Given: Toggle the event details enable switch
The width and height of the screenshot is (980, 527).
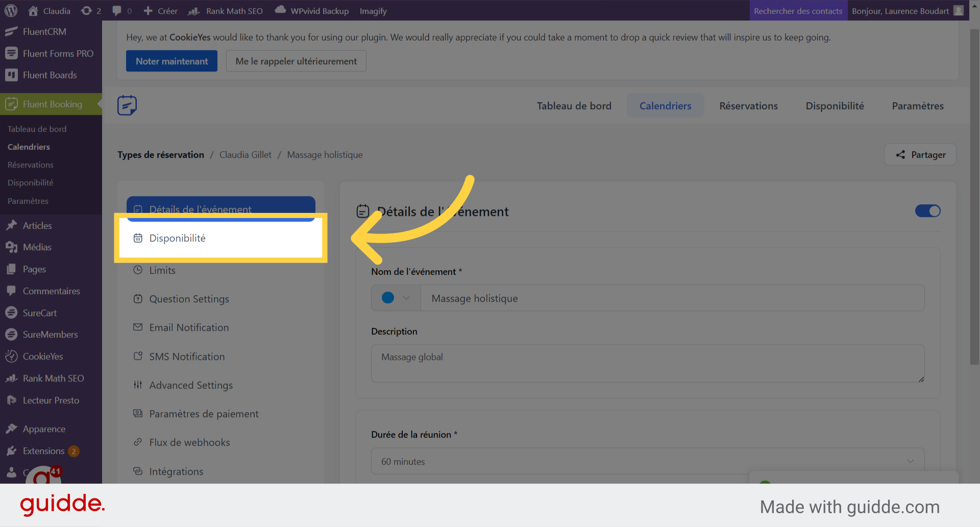Looking at the screenshot, I should tap(927, 211).
